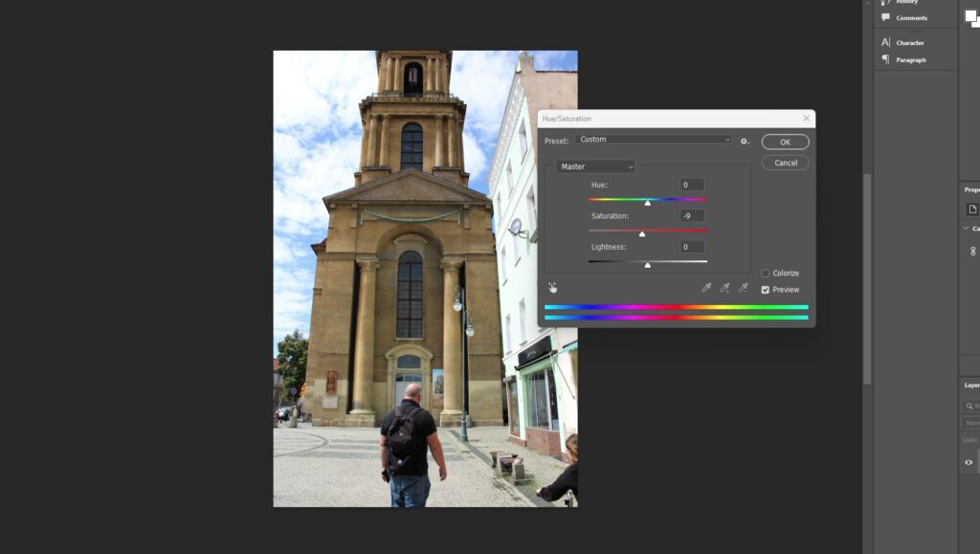Click the Hue slider handle
Image resolution: width=980 pixels, height=554 pixels.
click(648, 203)
